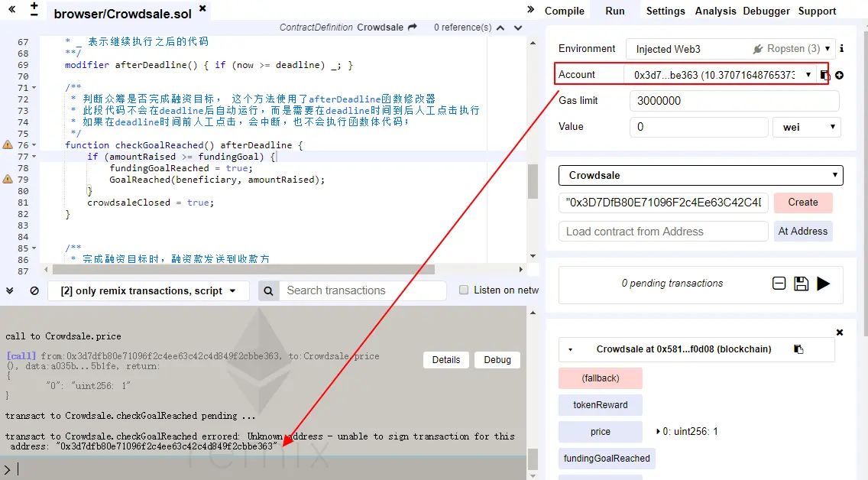Open the Environment dropdown
Viewport: 868px width, 480px height.
coord(730,49)
